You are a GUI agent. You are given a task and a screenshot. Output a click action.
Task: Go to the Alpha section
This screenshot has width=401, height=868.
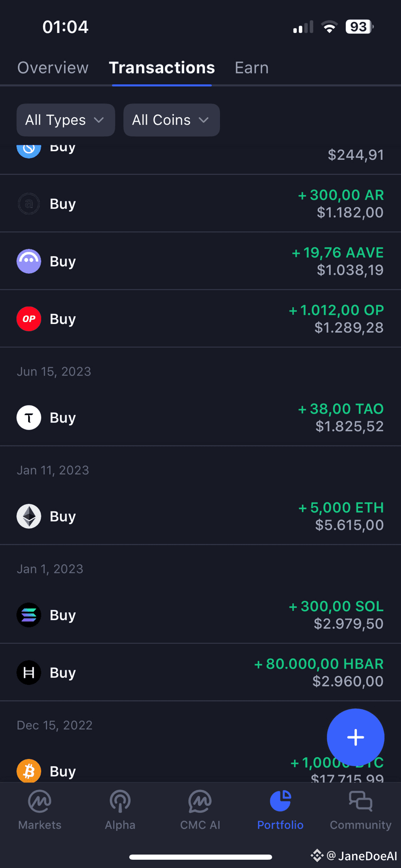(x=120, y=810)
